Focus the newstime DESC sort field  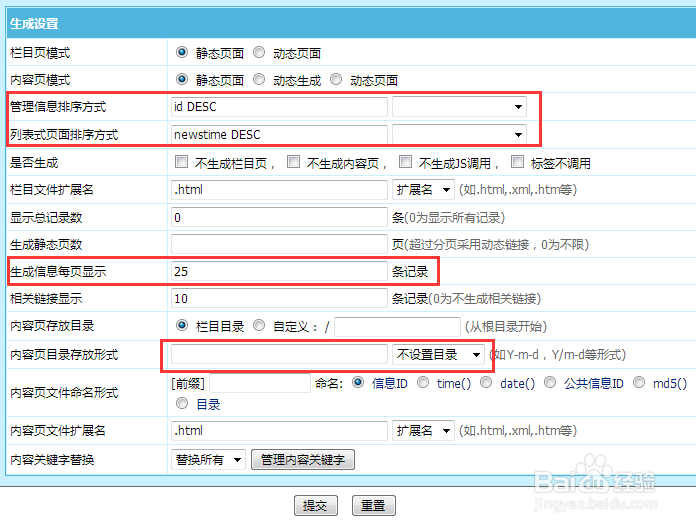[x=279, y=134]
